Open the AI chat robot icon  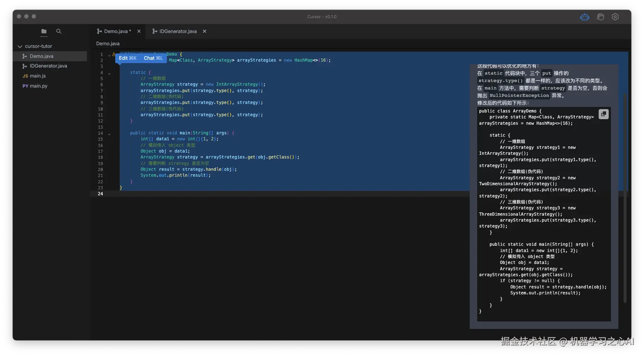point(585,17)
